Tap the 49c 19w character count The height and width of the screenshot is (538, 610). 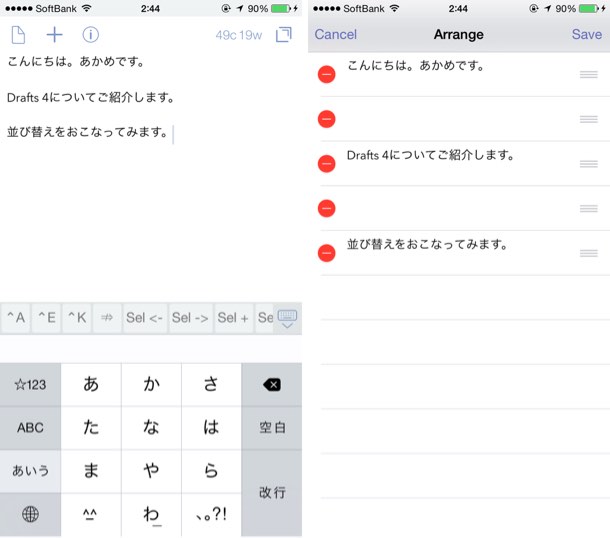238,35
